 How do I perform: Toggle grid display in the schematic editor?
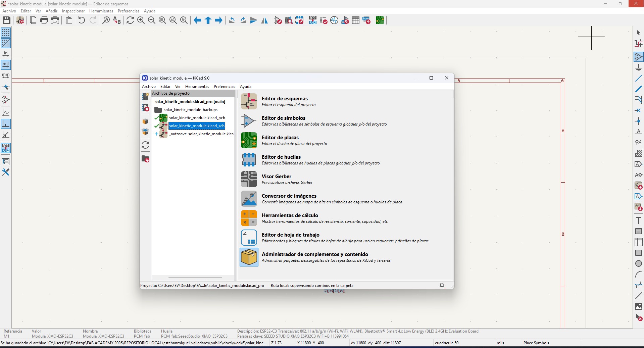(6, 33)
